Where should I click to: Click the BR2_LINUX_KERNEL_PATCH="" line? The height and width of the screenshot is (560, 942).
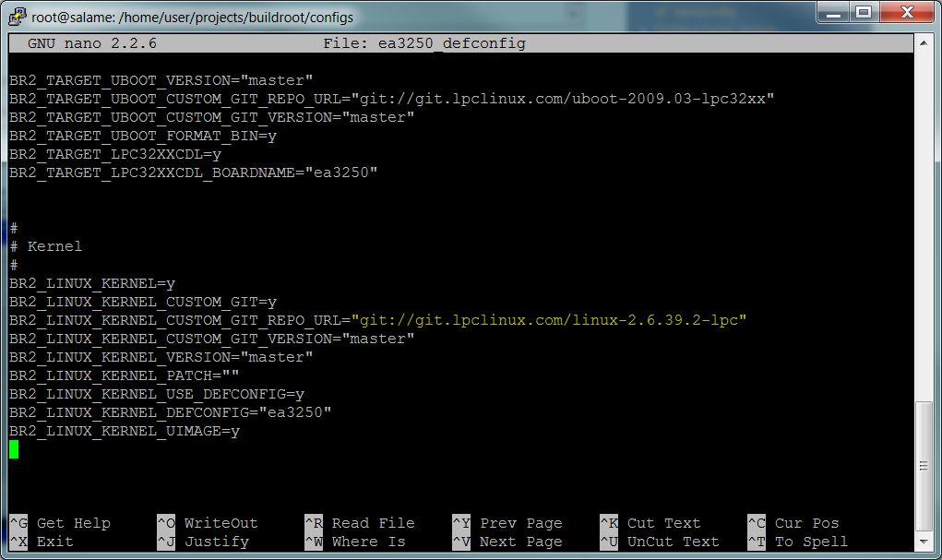[x=125, y=375]
